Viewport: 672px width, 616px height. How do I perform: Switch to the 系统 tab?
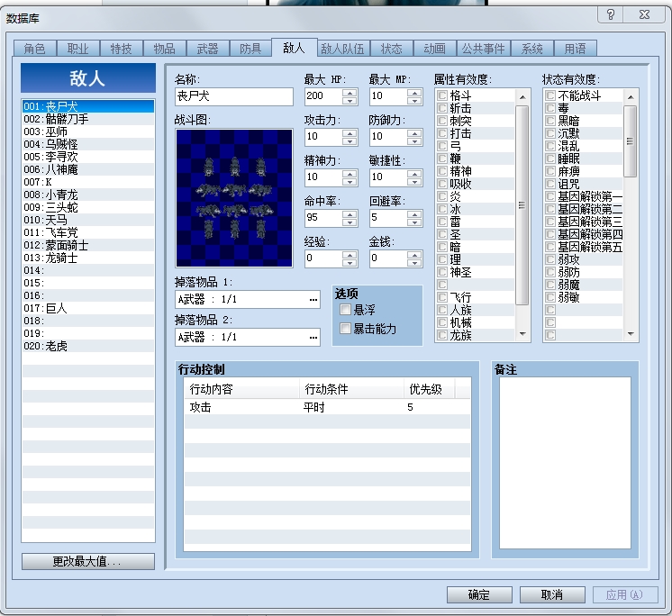pyautogui.click(x=531, y=49)
